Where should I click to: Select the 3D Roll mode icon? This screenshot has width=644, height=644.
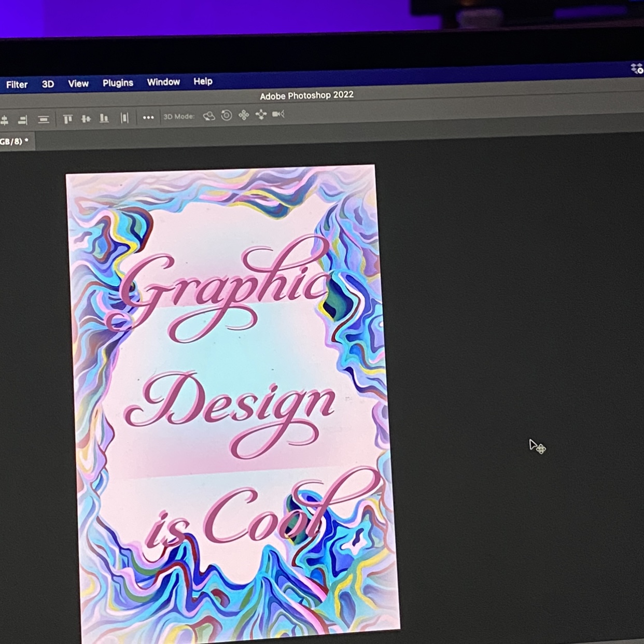pos(227,115)
